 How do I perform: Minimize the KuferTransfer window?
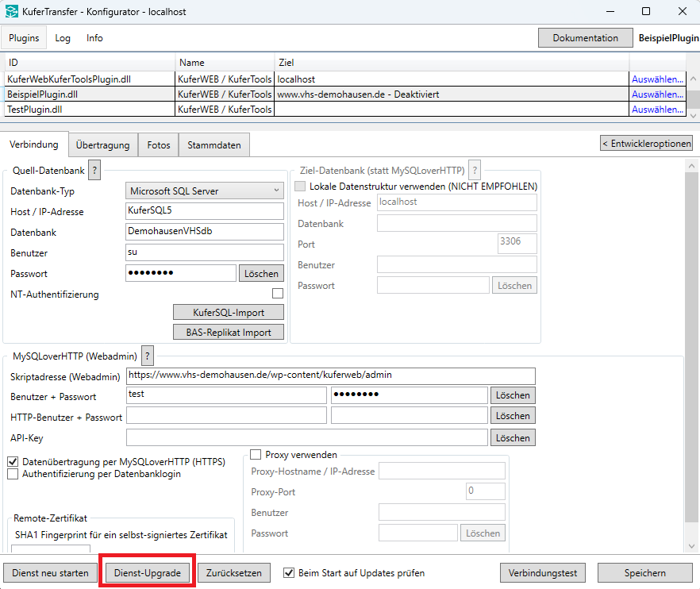610,11
